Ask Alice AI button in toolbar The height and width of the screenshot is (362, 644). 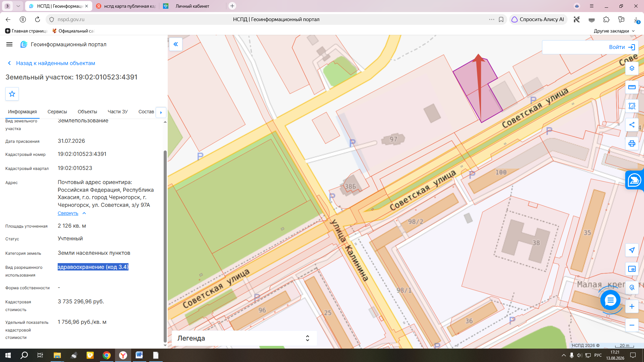(538, 19)
